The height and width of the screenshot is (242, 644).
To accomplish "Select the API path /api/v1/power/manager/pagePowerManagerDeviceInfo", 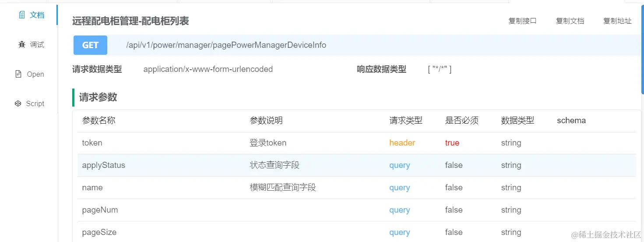I will pyautogui.click(x=226, y=45).
